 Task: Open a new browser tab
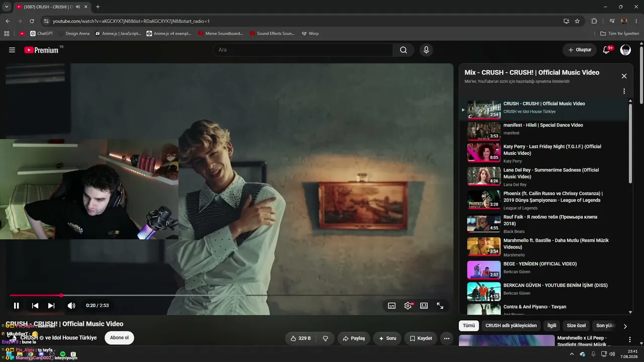click(98, 7)
